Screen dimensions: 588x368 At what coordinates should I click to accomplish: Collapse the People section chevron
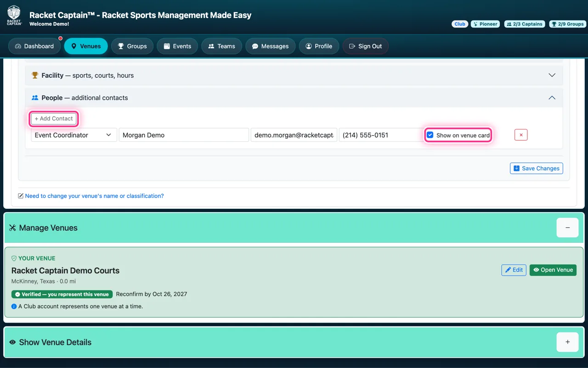pos(552,98)
